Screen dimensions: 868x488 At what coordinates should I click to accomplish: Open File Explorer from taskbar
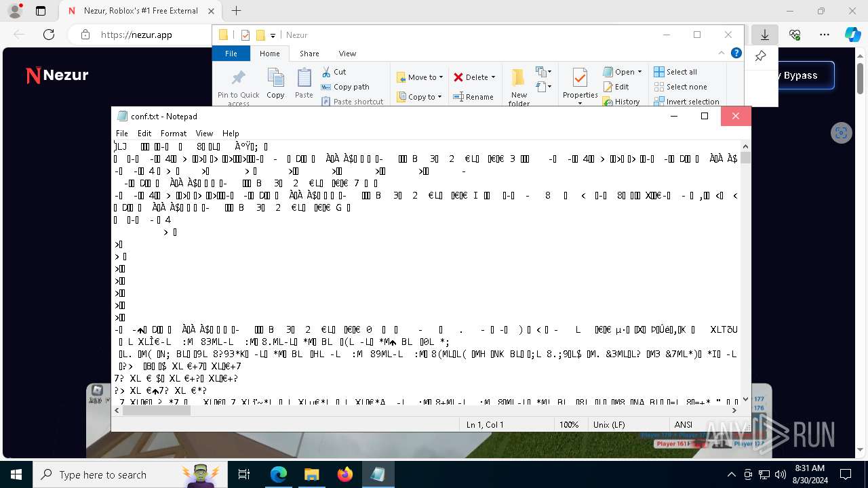pyautogui.click(x=311, y=474)
